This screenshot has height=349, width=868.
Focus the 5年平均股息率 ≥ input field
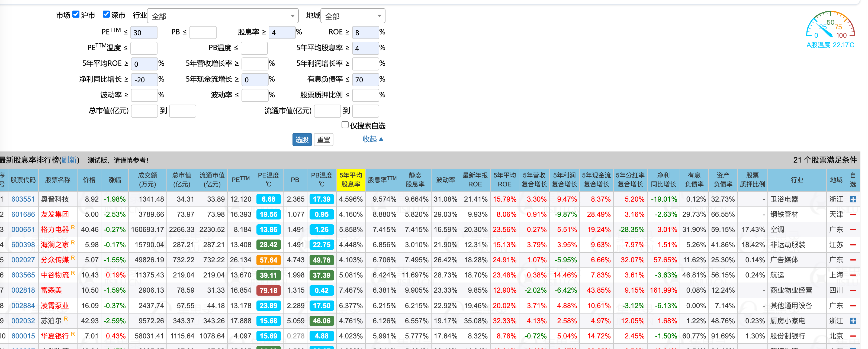point(366,48)
